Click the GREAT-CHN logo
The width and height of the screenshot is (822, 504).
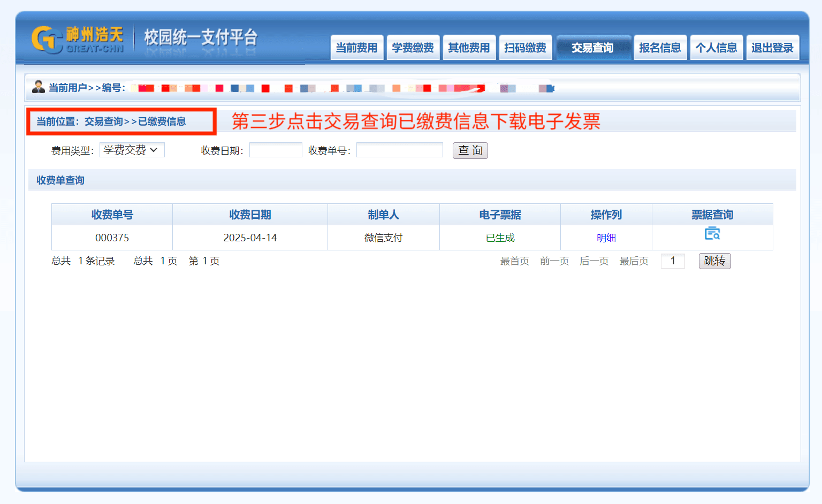(x=78, y=40)
